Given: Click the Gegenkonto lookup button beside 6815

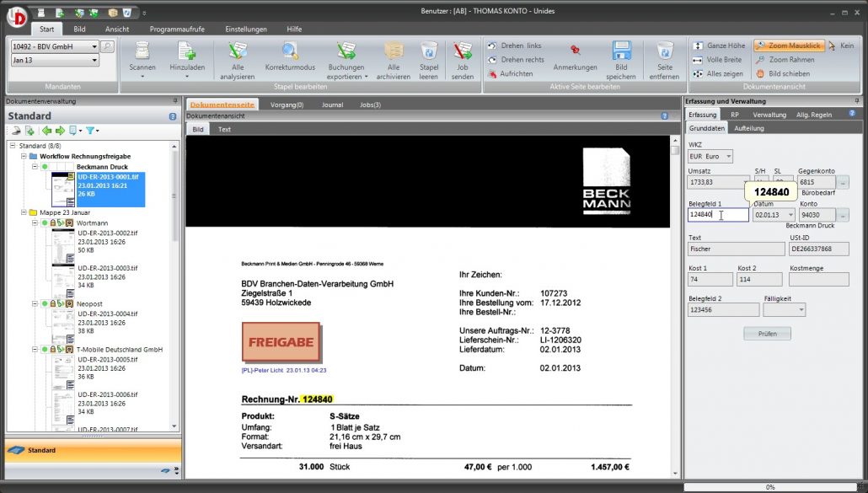Looking at the screenshot, I should [x=843, y=182].
